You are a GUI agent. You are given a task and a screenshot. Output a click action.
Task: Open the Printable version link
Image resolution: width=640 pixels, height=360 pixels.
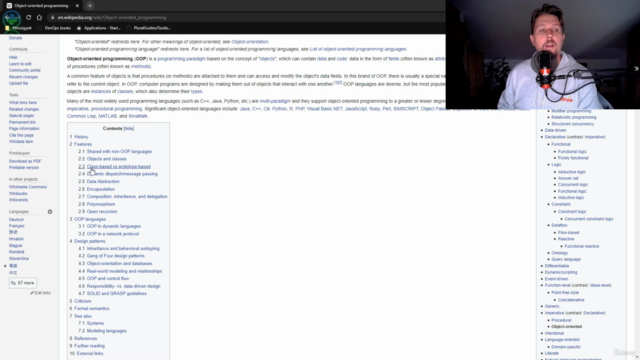tap(24, 168)
